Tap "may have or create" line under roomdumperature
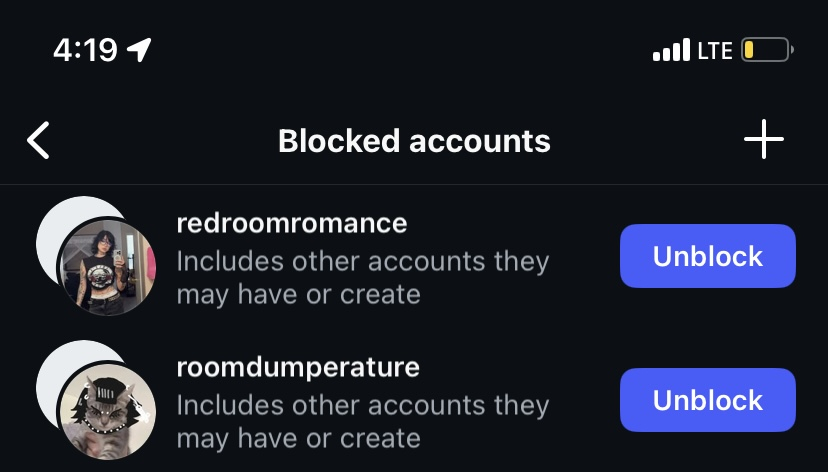The width and height of the screenshot is (828, 472). click(298, 439)
